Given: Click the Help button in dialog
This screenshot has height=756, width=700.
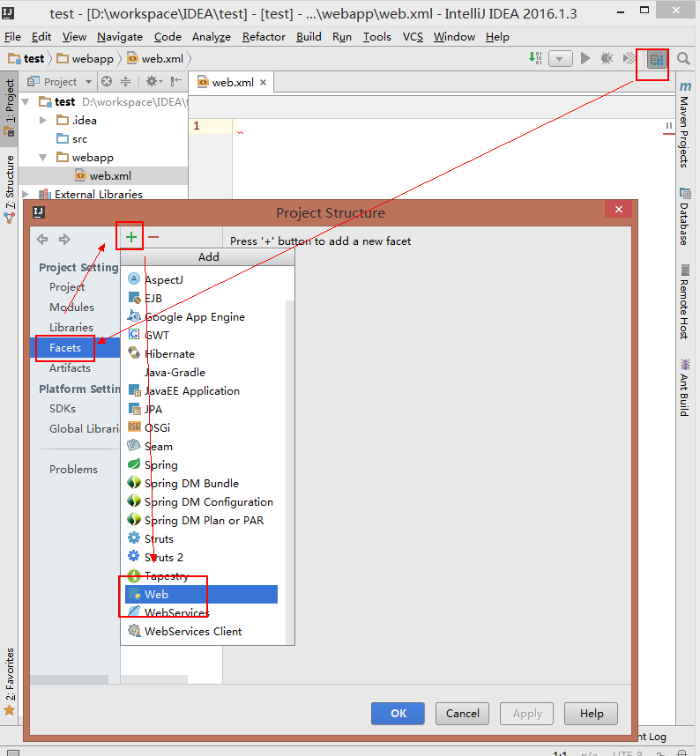Looking at the screenshot, I should [x=591, y=714].
